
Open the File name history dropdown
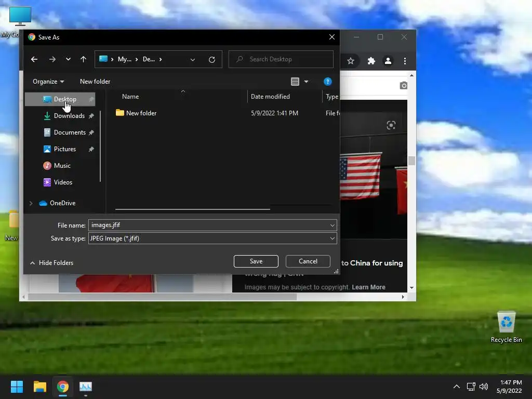[332, 225]
